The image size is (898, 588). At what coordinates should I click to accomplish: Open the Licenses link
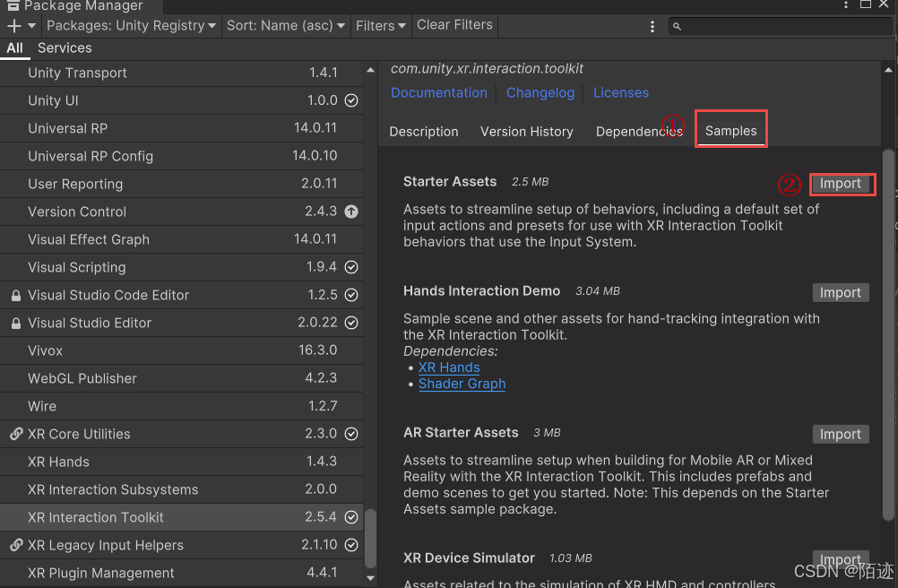pyautogui.click(x=621, y=92)
